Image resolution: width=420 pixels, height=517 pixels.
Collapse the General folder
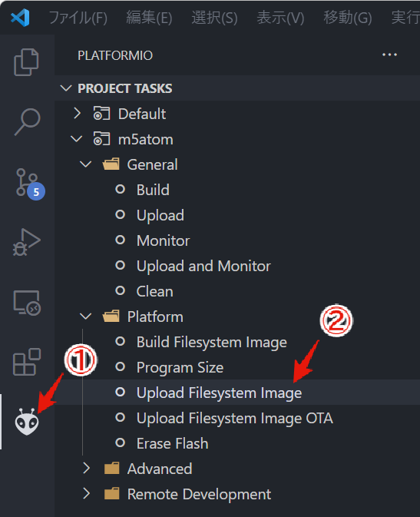86,164
